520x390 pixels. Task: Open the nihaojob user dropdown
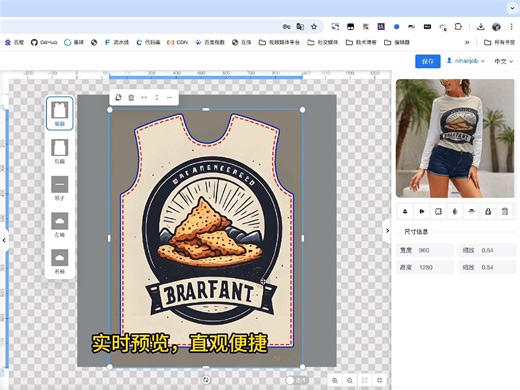click(x=466, y=61)
